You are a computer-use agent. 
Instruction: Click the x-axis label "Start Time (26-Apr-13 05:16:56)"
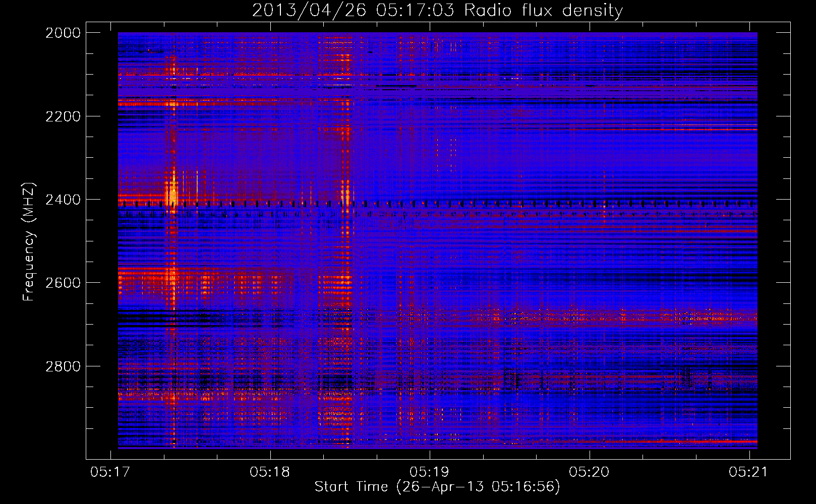pyautogui.click(x=437, y=487)
